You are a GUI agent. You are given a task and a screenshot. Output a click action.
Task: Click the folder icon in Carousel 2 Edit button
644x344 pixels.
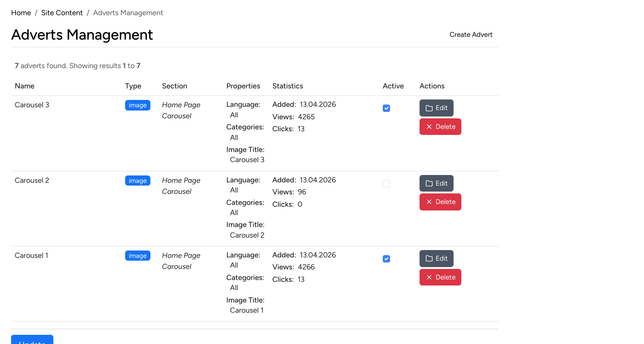click(x=429, y=183)
